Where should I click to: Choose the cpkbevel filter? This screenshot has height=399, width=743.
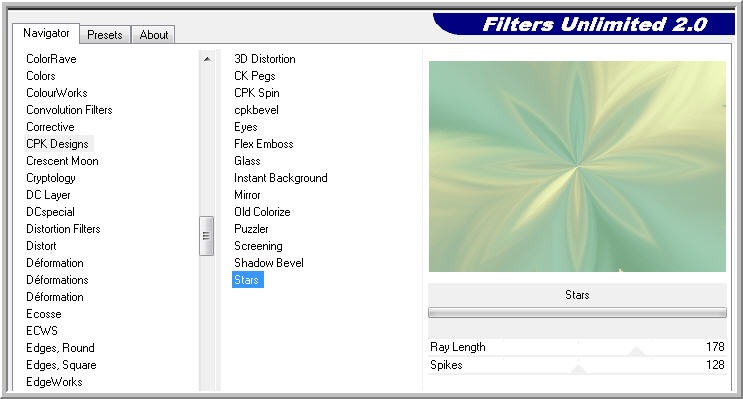click(x=256, y=110)
